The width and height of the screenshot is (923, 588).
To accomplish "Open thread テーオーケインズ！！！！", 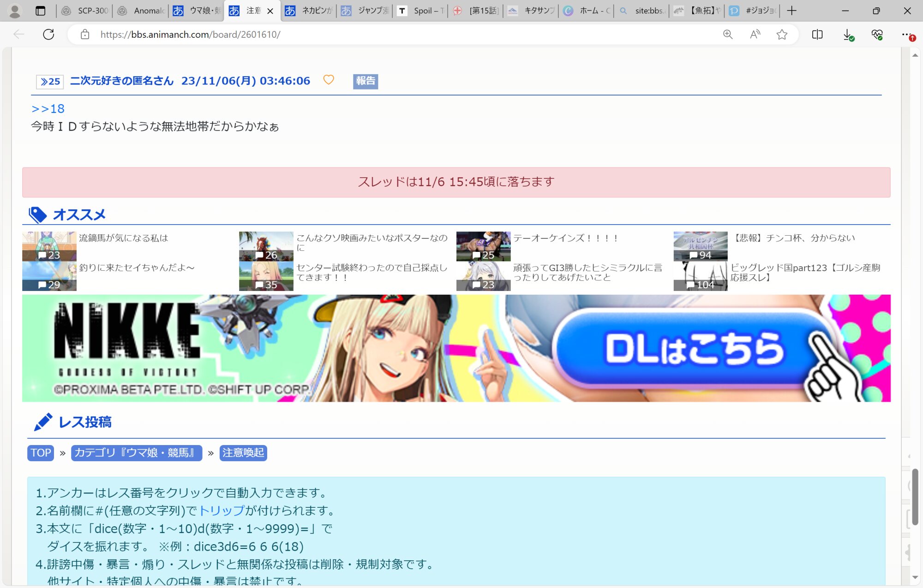I will tap(566, 238).
